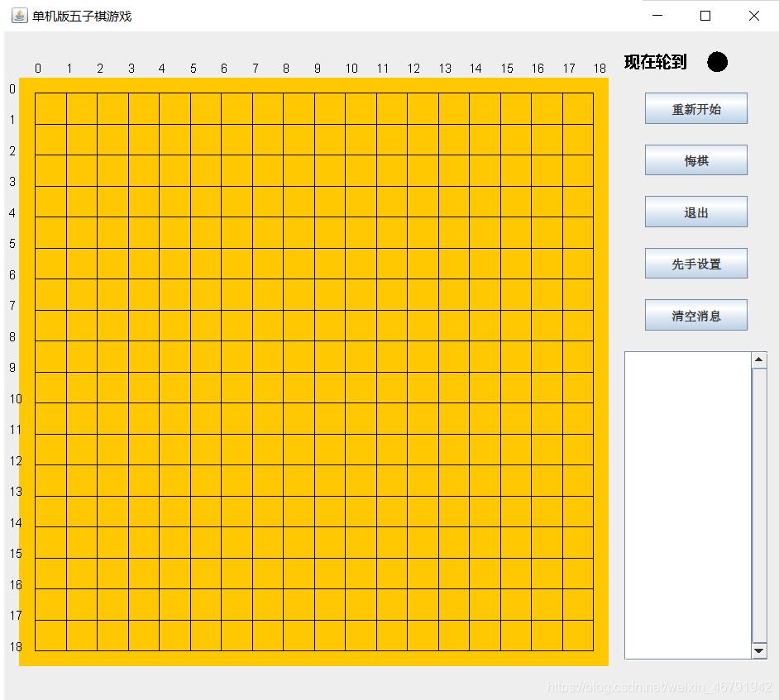Open the 先手设置 first-move settings

(695, 263)
